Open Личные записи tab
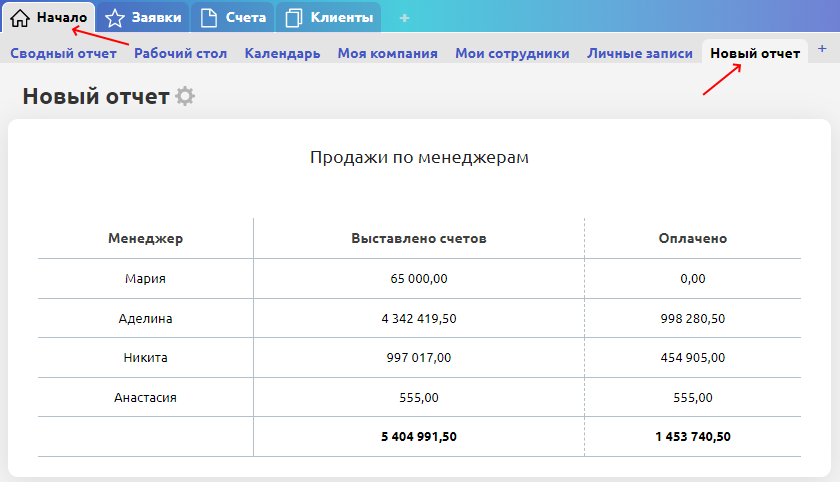The width and height of the screenshot is (840, 482). point(640,53)
